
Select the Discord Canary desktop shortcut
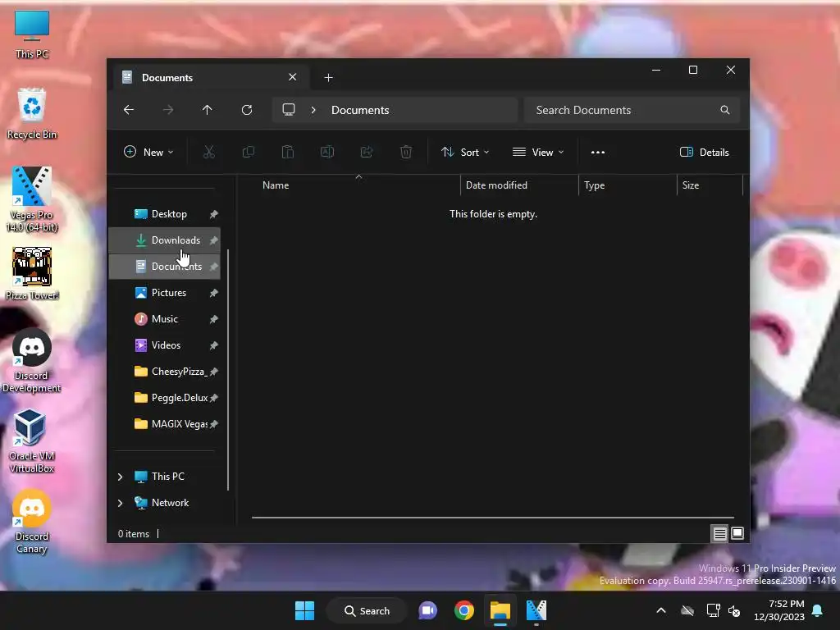(x=32, y=521)
